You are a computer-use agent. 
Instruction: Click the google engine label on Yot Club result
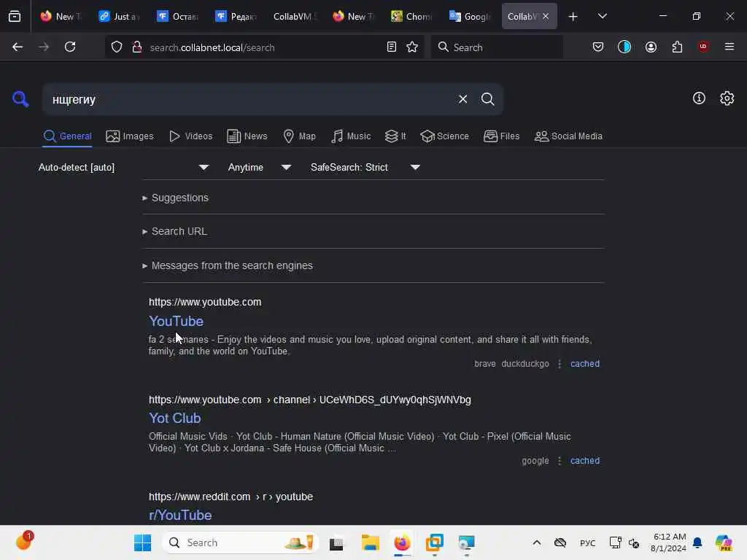pos(535,461)
